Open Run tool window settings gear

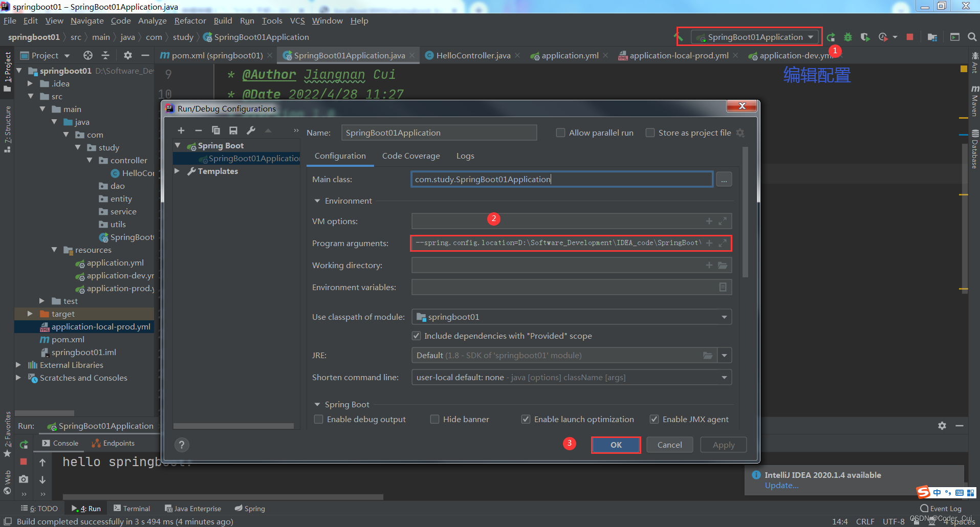(942, 426)
